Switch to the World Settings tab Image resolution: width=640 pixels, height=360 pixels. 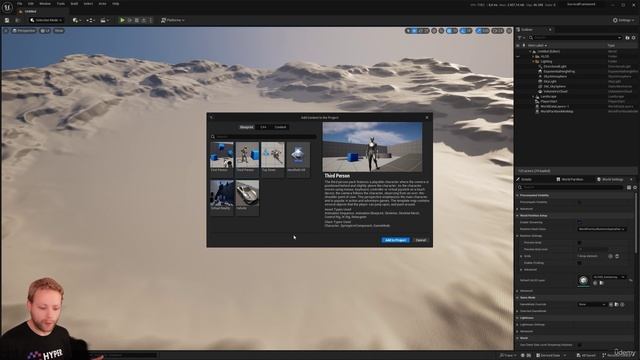coord(612,180)
